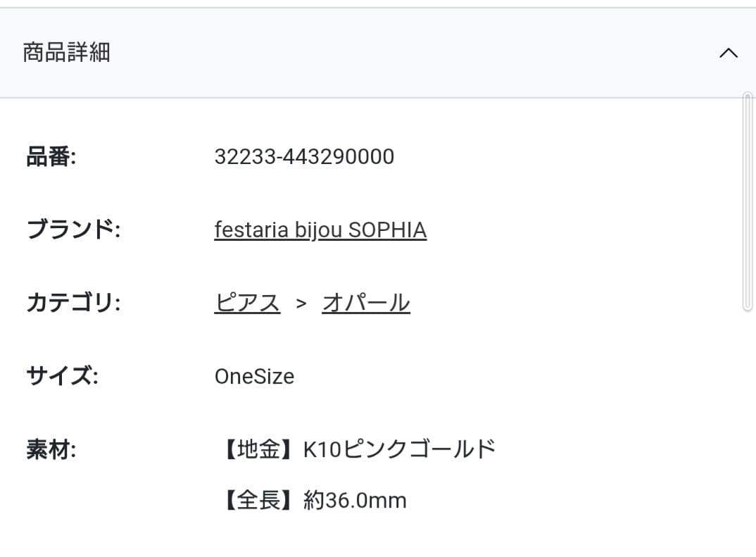Collapse the 商品詳細 section with the chevron

pos(728,53)
